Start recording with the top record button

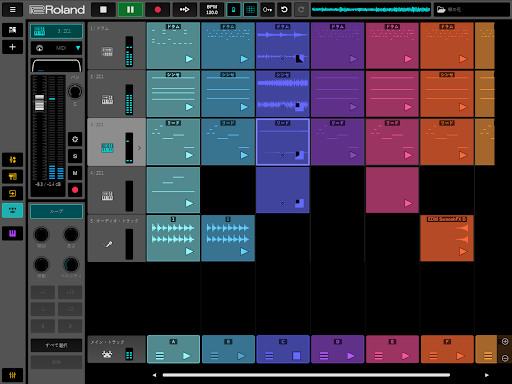point(158,10)
